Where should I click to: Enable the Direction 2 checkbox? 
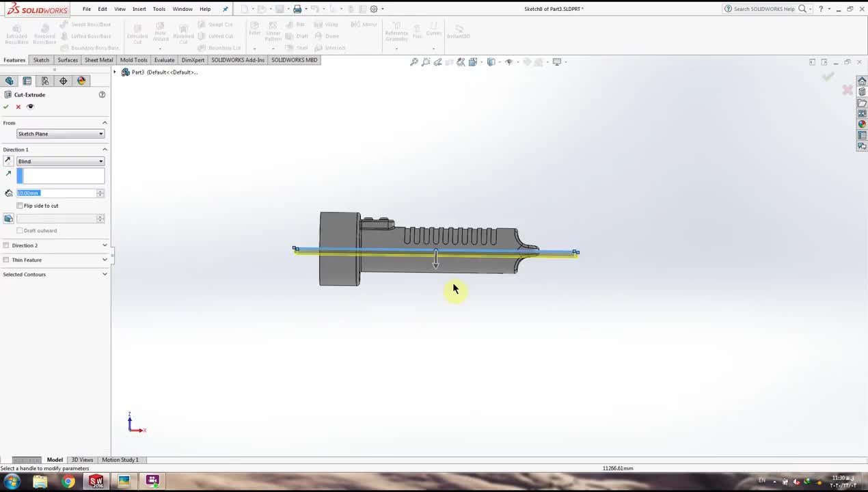(x=6, y=245)
